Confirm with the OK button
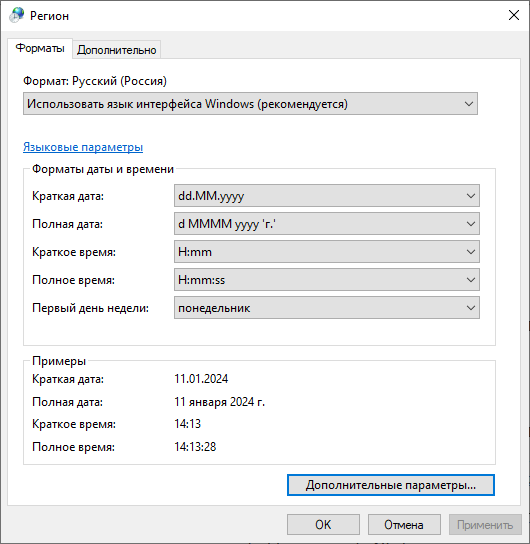Image resolution: width=530 pixels, height=544 pixels. pos(323,525)
